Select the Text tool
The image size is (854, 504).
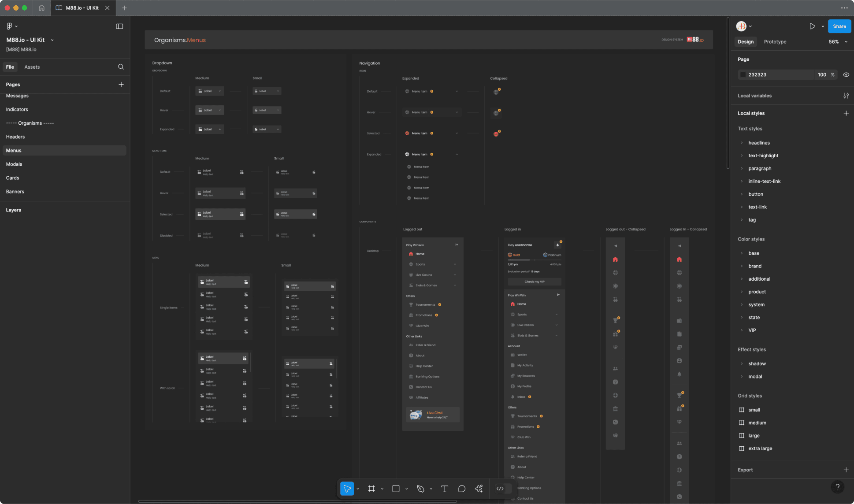click(445, 489)
